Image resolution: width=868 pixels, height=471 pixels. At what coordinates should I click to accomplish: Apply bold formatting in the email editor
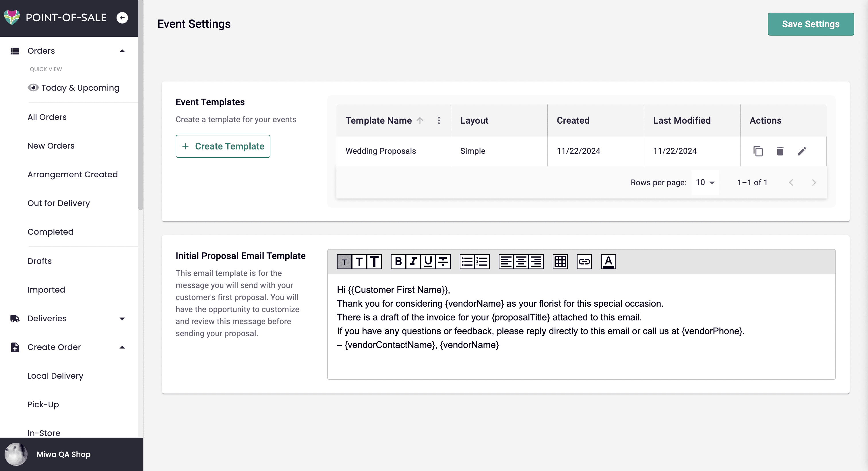pos(399,262)
